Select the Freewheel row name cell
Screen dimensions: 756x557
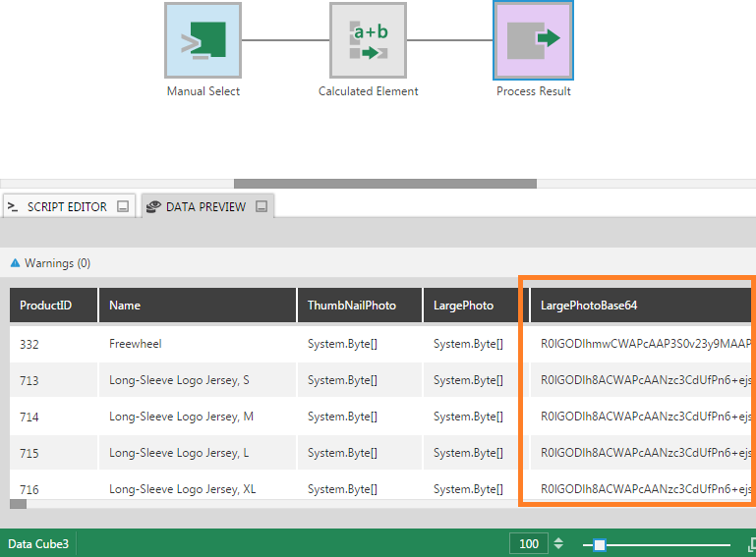coord(136,344)
